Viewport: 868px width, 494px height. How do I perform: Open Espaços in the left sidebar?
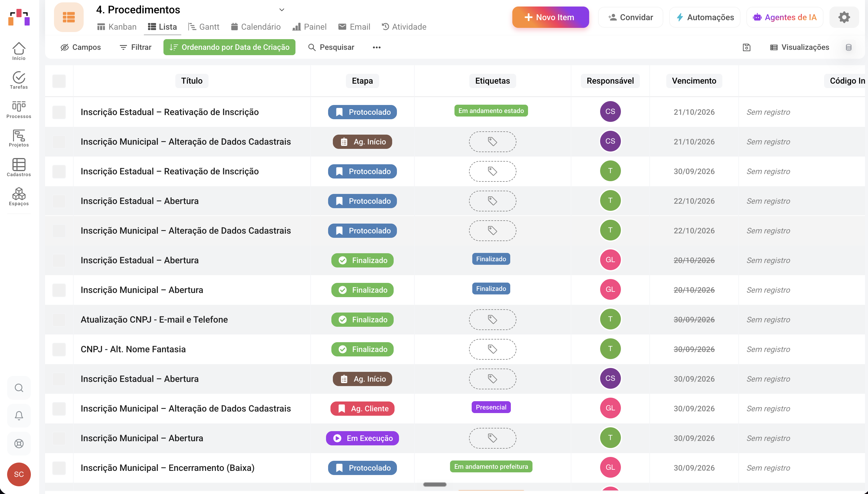point(19,197)
